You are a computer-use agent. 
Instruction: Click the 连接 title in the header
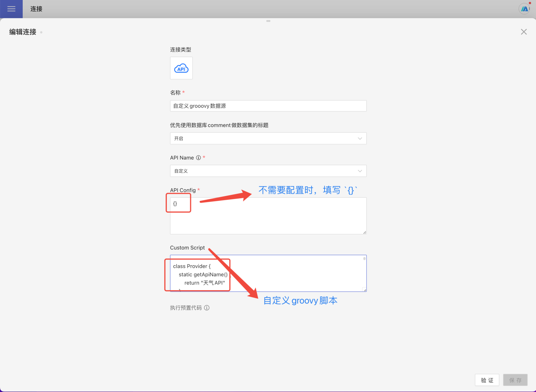[x=36, y=9]
